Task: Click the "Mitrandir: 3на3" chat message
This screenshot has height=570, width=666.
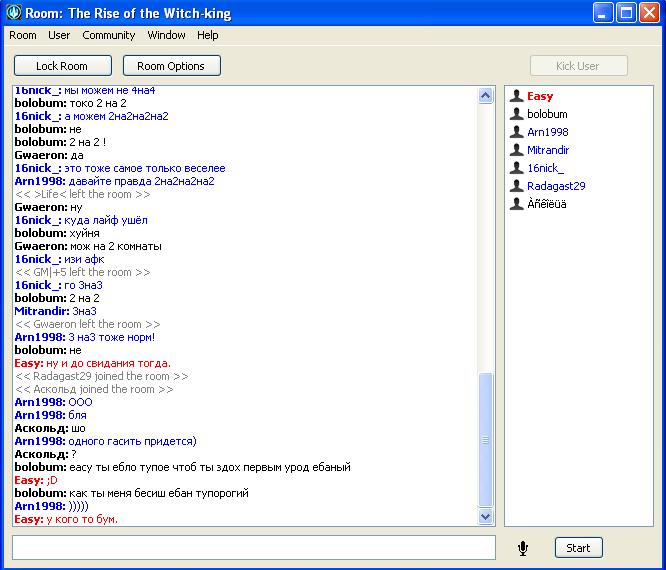Action: pyautogui.click(x=56, y=311)
